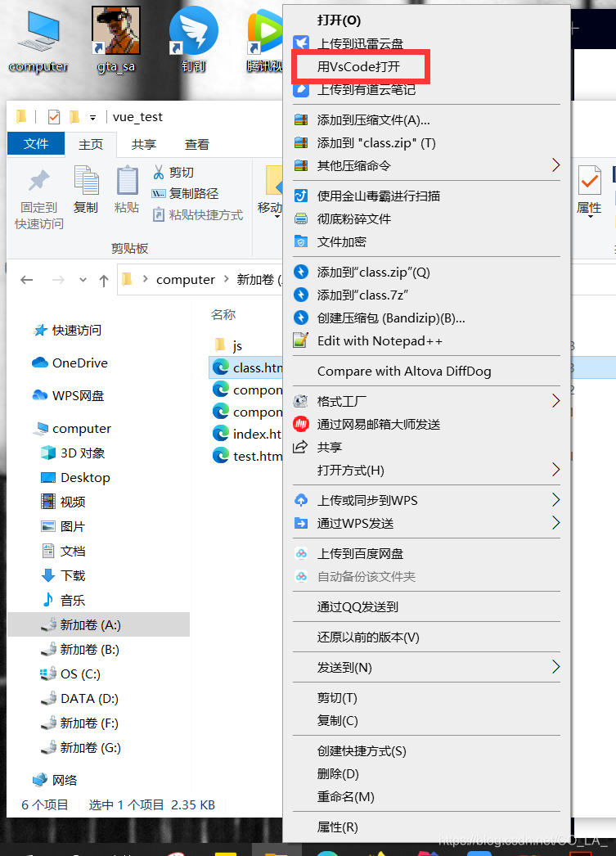Click the 剪切 scissors button
This screenshot has width=616, height=856.
pyautogui.click(x=173, y=173)
